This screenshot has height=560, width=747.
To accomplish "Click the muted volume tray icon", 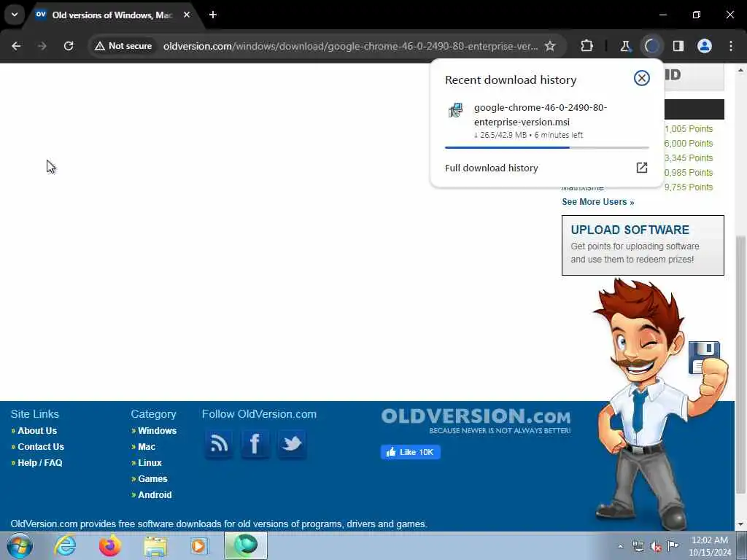I will click(656, 547).
